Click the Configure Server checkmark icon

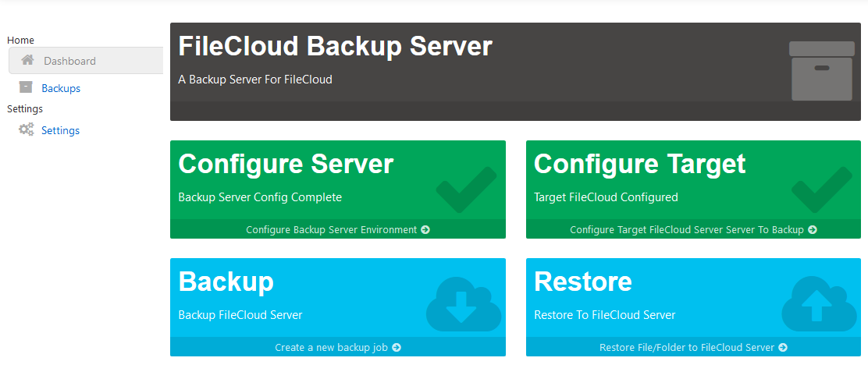pyautogui.click(x=466, y=189)
